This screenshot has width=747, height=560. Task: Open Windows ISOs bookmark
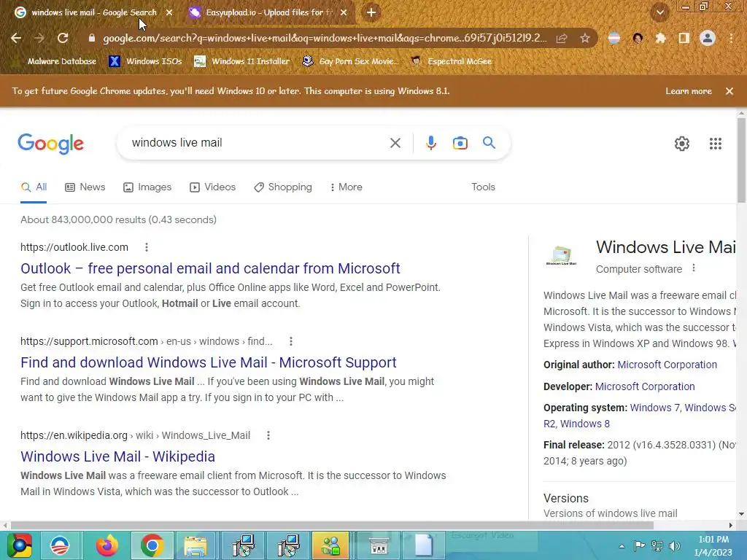pyautogui.click(x=146, y=61)
